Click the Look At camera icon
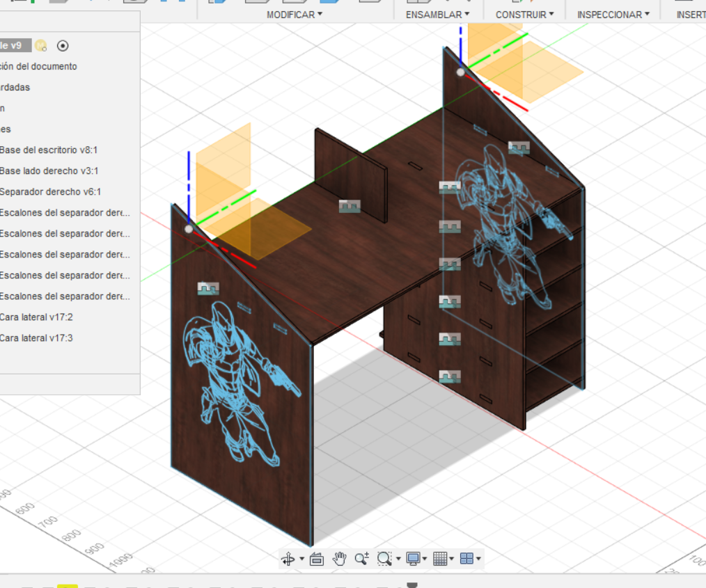The height and width of the screenshot is (588, 706). click(x=317, y=559)
